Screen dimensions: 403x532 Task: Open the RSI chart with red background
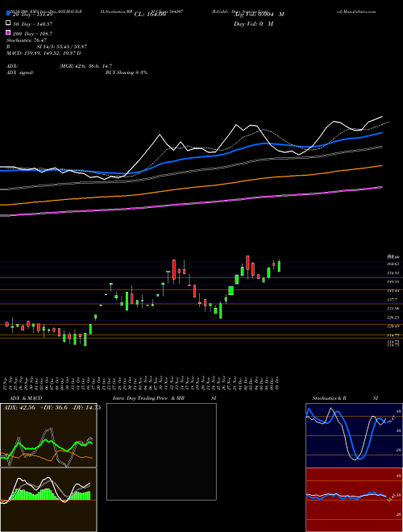[x=354, y=500]
